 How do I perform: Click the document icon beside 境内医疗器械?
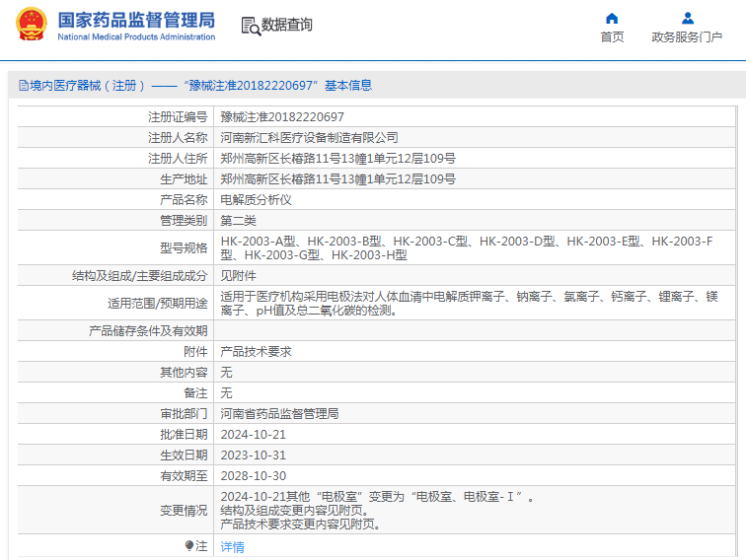pyautogui.click(x=24, y=86)
